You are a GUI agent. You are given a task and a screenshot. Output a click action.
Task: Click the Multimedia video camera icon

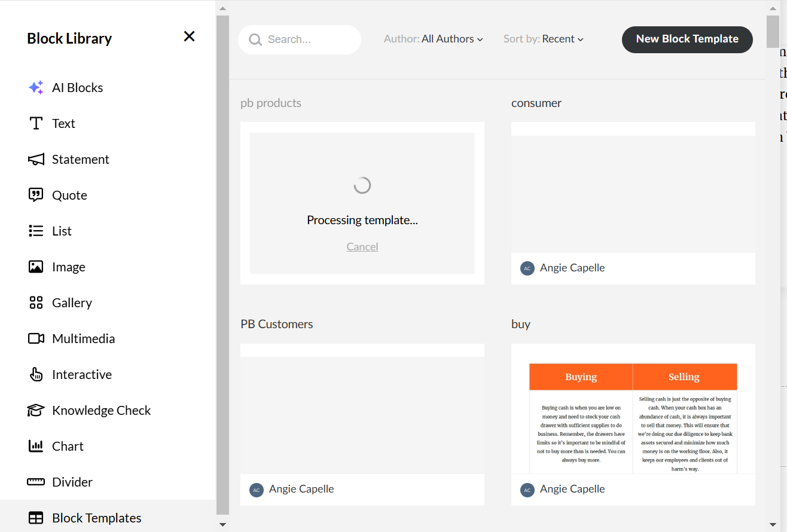pos(36,338)
